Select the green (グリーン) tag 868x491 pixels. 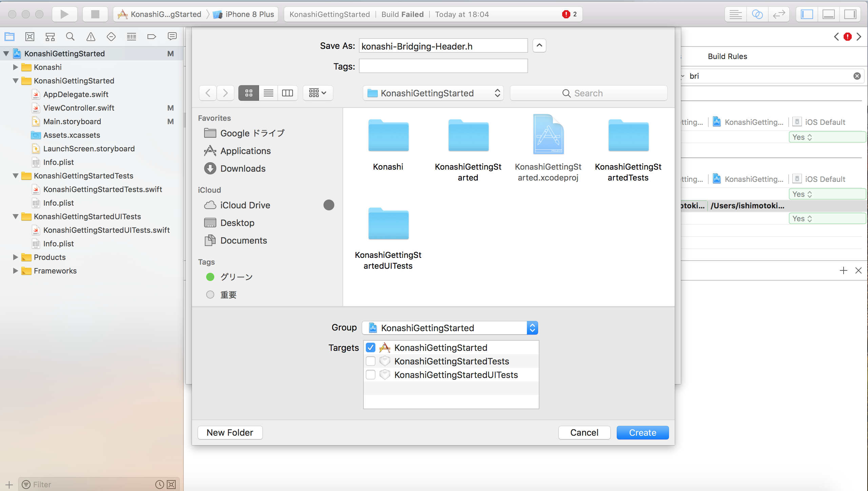[x=236, y=277]
